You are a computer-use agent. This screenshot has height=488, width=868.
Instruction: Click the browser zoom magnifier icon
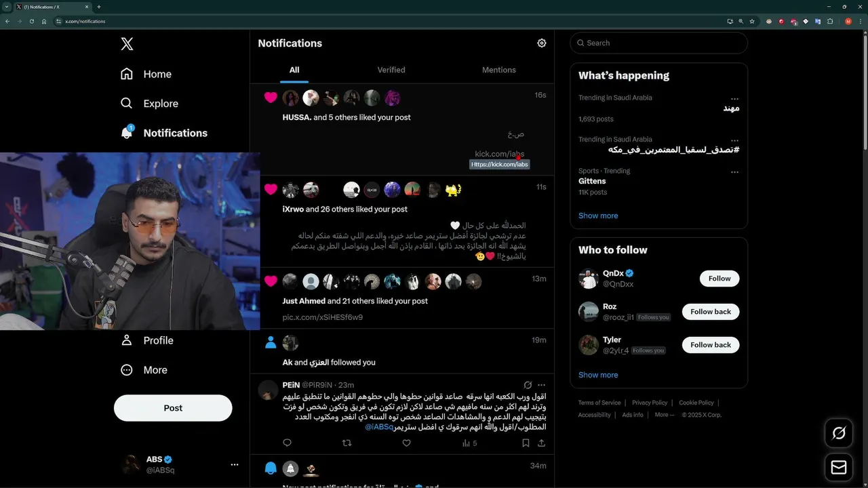tap(741, 21)
